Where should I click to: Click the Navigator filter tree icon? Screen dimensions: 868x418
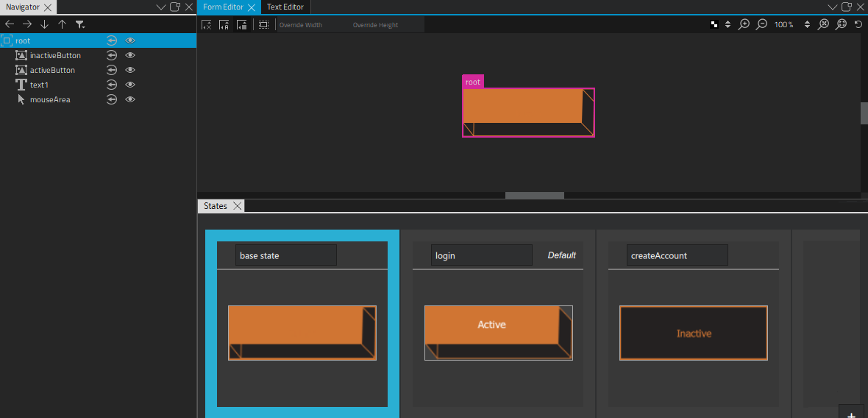[80, 24]
